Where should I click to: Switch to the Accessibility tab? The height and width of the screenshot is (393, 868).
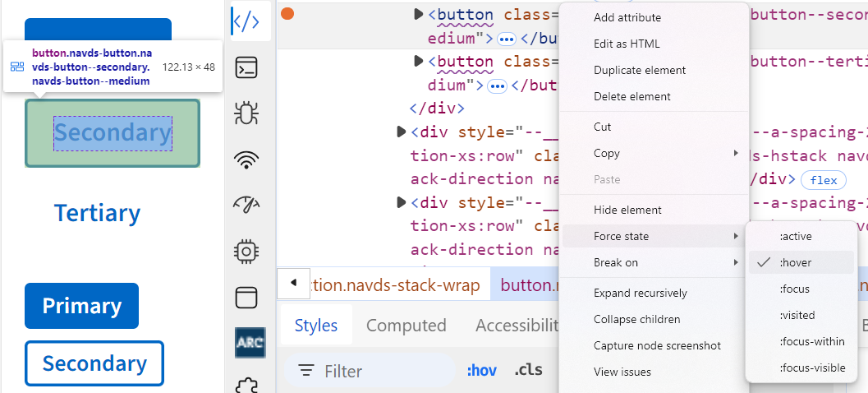click(x=517, y=325)
